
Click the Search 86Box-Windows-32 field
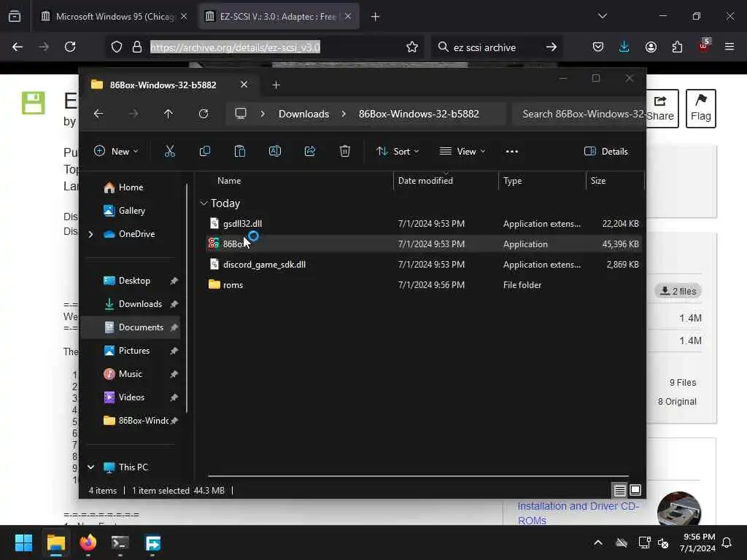(x=578, y=114)
